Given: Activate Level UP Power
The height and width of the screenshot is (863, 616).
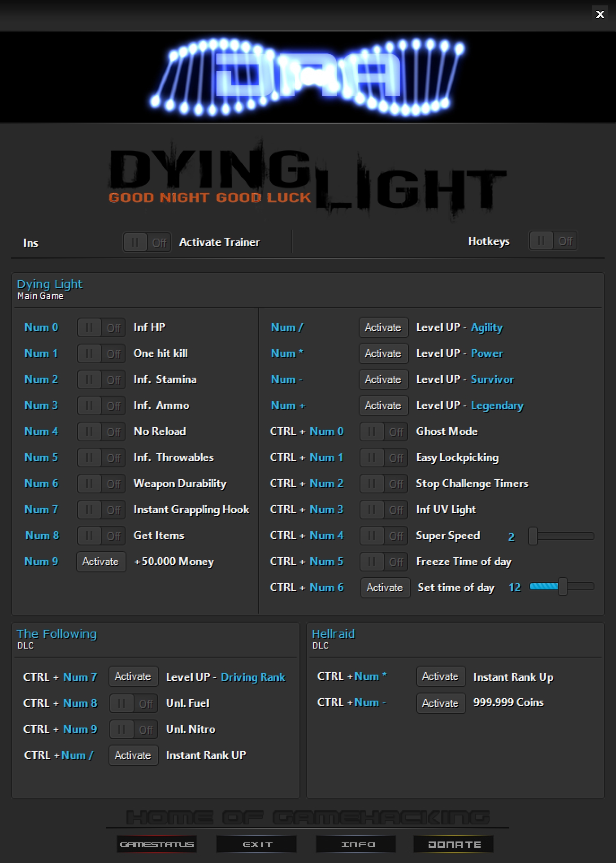Looking at the screenshot, I should pos(383,353).
